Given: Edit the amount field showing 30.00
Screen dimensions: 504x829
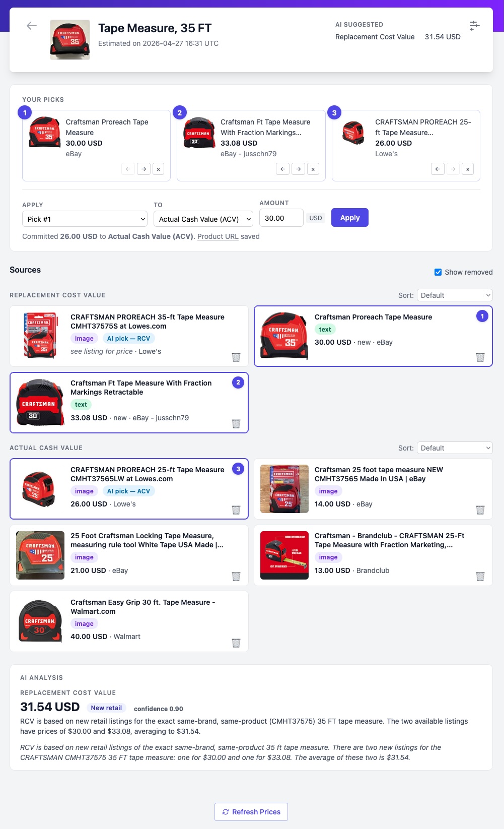Looking at the screenshot, I should pyautogui.click(x=281, y=218).
